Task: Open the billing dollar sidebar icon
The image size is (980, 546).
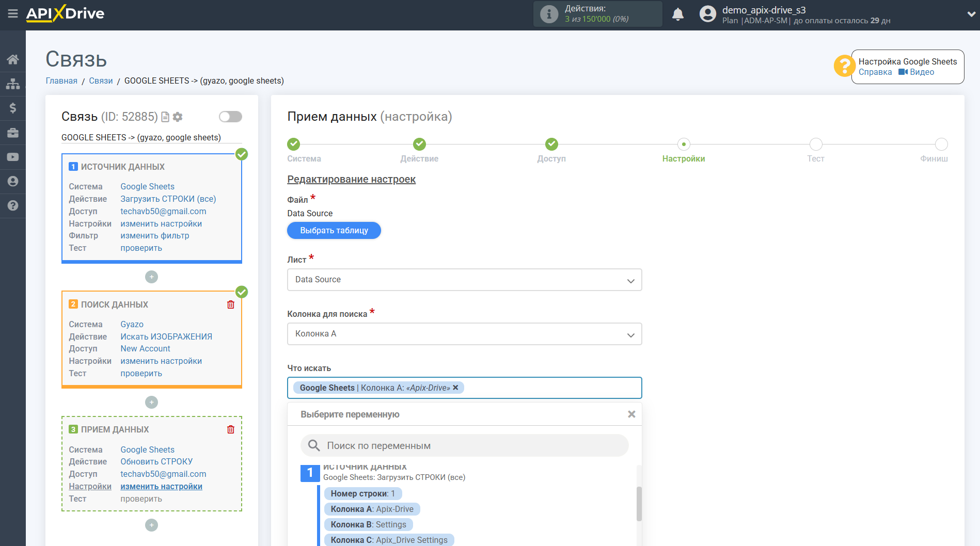Action: 13,108
